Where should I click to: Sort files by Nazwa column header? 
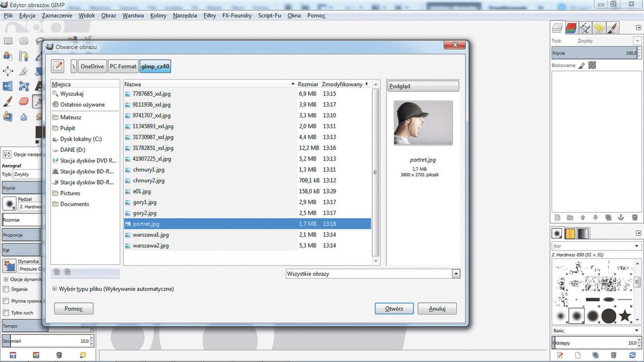pos(209,84)
